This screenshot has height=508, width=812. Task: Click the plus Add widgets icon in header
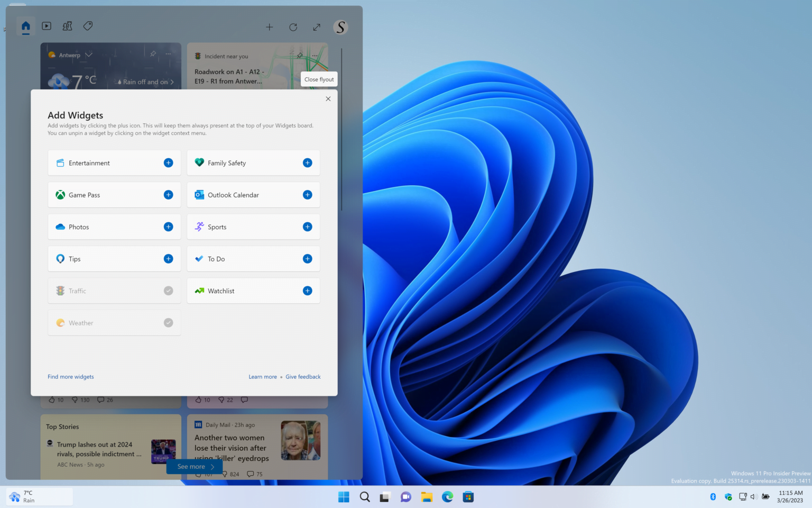click(269, 27)
